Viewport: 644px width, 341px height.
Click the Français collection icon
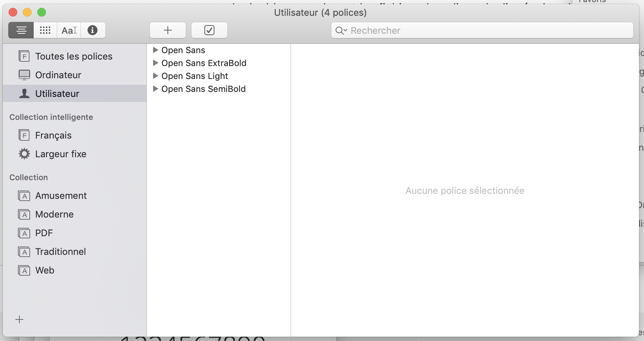click(24, 135)
